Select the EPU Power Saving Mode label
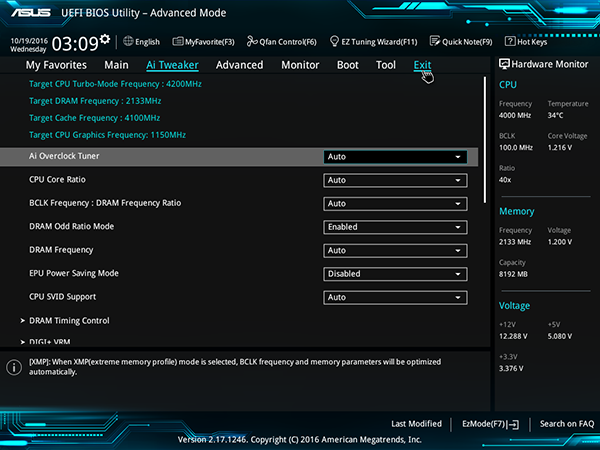 pos(74,273)
